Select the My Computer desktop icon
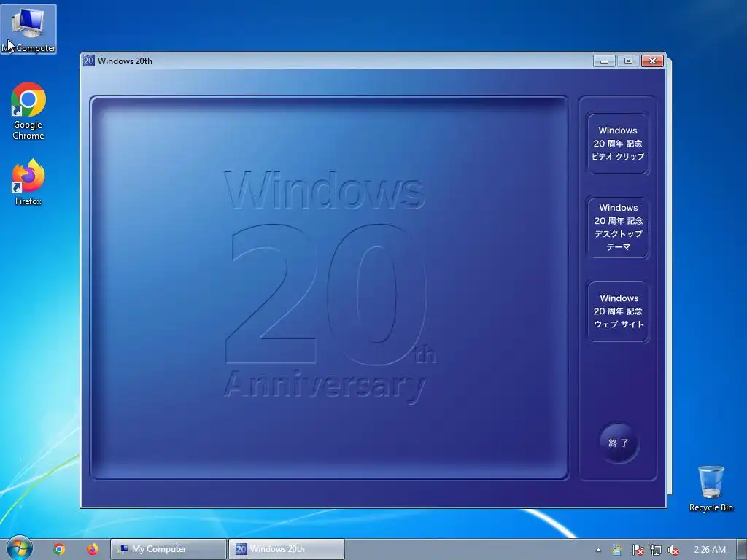747x560 pixels. click(x=28, y=29)
